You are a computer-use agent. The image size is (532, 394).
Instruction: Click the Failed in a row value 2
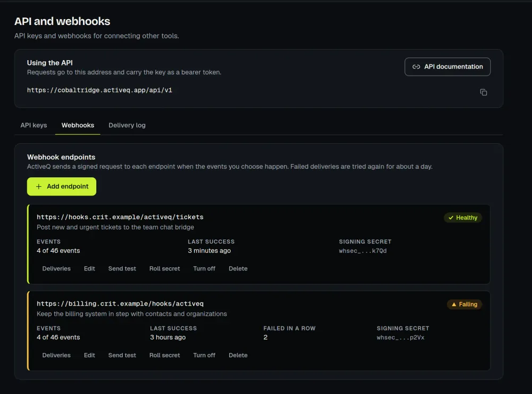(x=265, y=337)
